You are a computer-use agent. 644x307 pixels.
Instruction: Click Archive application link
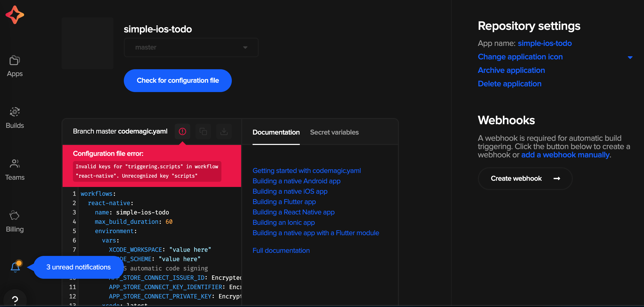click(x=511, y=70)
